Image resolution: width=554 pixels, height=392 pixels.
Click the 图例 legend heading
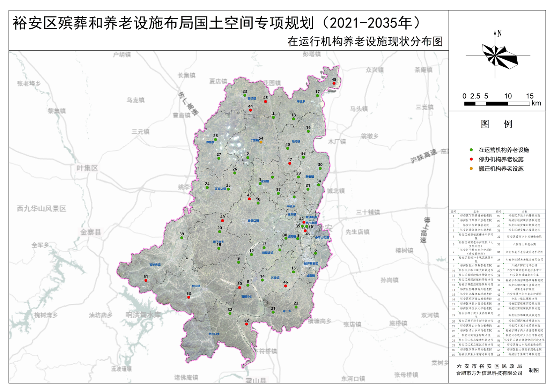pyautogui.click(x=496, y=124)
